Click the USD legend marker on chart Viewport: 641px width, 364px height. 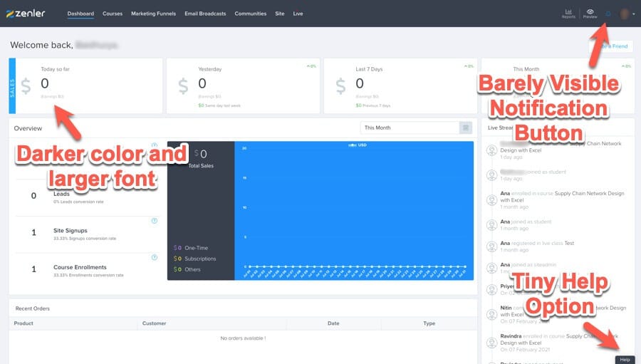352,145
